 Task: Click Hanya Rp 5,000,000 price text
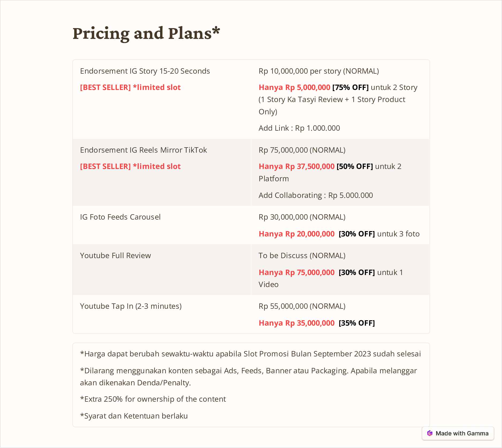click(294, 87)
